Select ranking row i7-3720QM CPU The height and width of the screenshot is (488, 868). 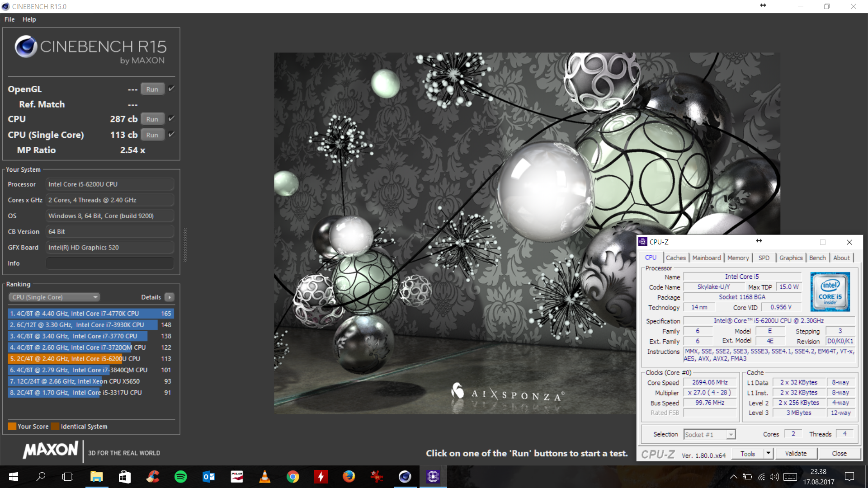tap(91, 347)
